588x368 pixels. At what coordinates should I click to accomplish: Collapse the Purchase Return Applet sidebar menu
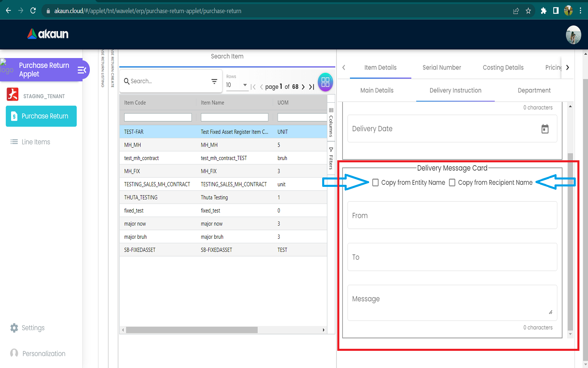[82, 70]
